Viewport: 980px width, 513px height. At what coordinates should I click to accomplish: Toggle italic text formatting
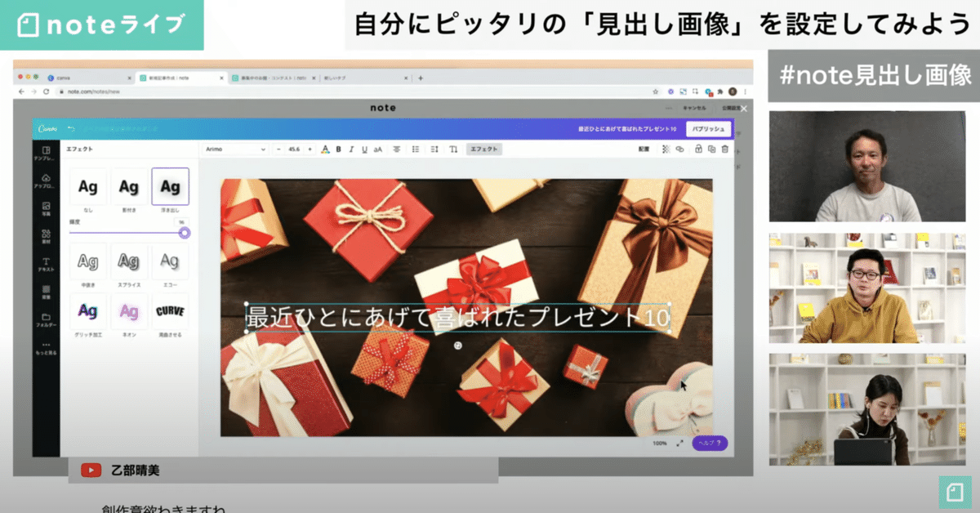coord(351,149)
